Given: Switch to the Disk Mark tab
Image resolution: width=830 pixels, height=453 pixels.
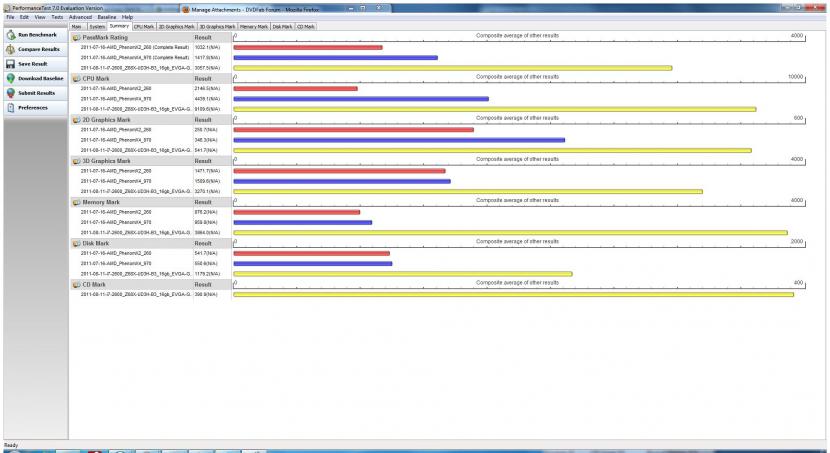Looking at the screenshot, I should 283,26.
